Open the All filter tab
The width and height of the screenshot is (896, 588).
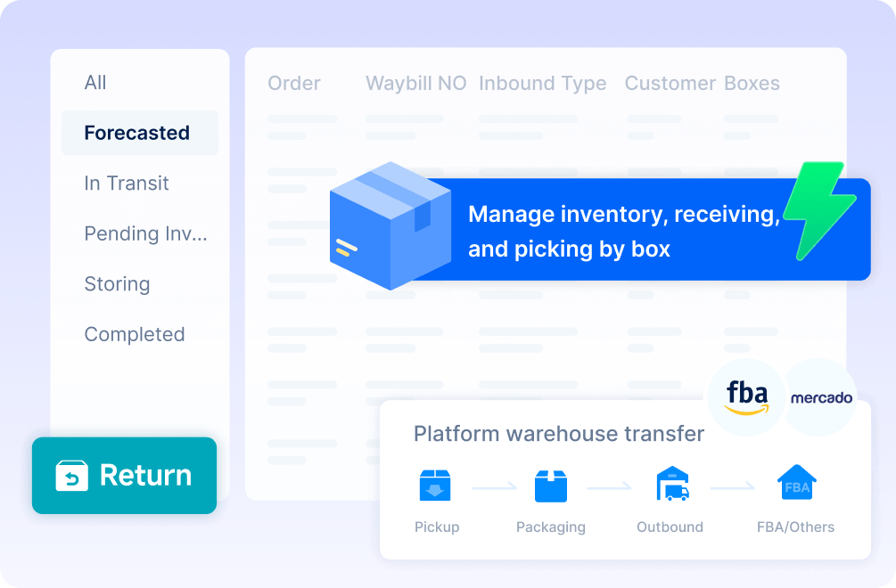(95, 83)
